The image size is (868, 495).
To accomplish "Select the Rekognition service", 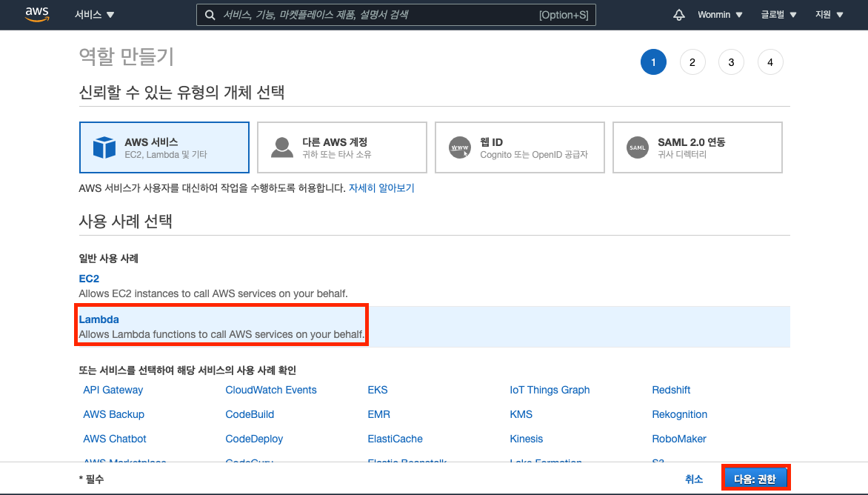I will (679, 414).
